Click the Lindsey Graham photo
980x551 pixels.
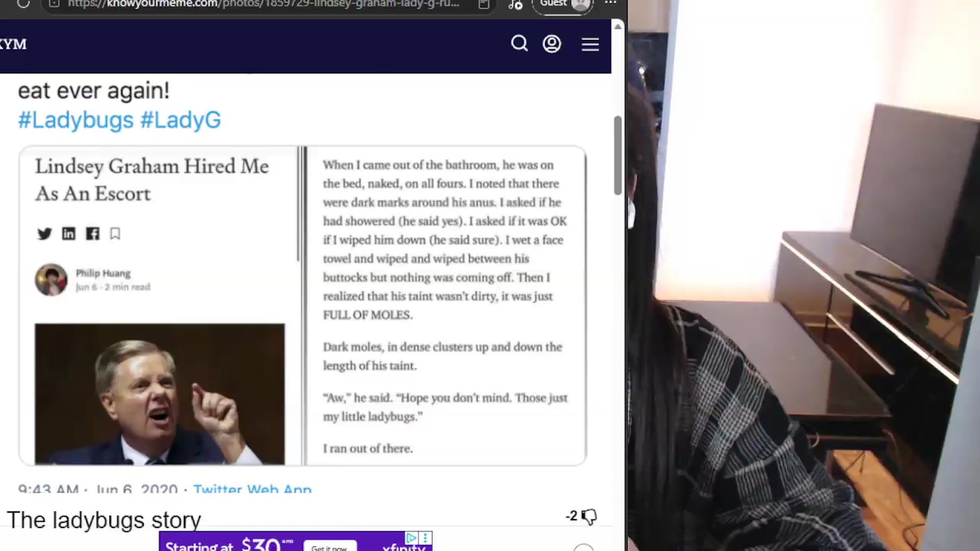click(160, 394)
